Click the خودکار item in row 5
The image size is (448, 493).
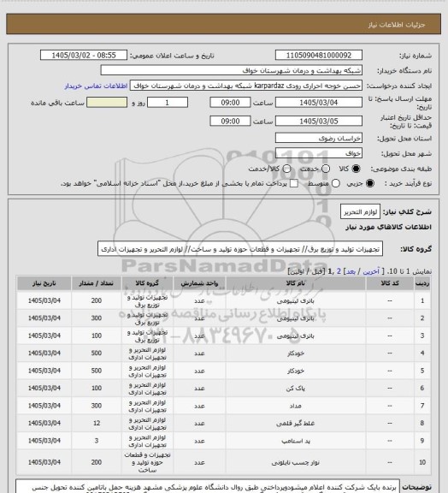[x=296, y=371]
